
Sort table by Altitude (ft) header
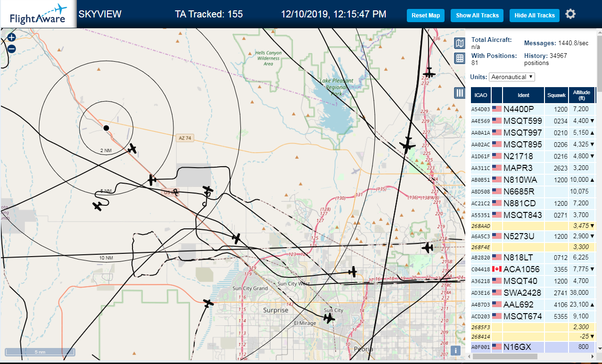point(582,95)
